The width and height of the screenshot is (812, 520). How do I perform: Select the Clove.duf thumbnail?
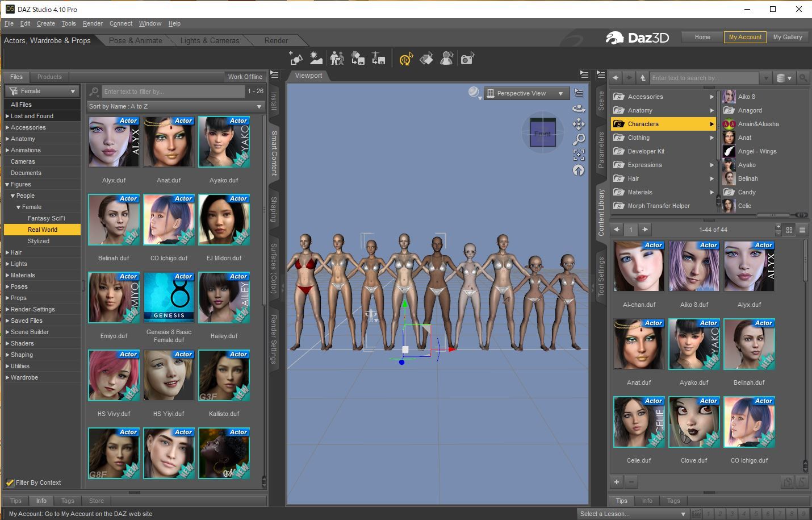[694, 422]
